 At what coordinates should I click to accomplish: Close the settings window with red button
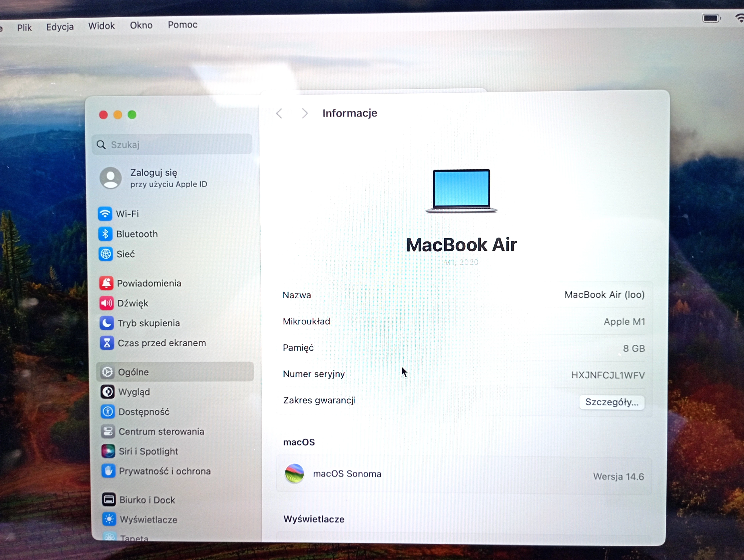[104, 115]
